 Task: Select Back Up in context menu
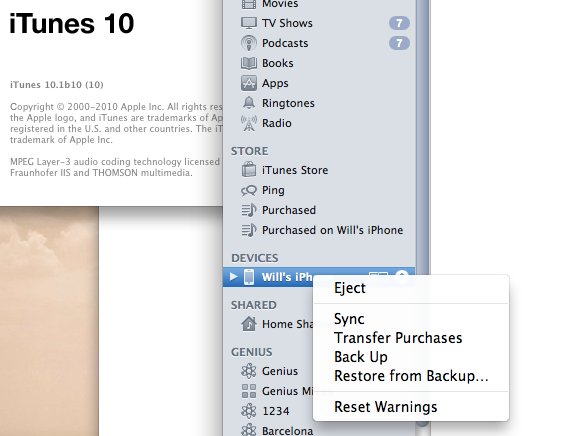(361, 357)
